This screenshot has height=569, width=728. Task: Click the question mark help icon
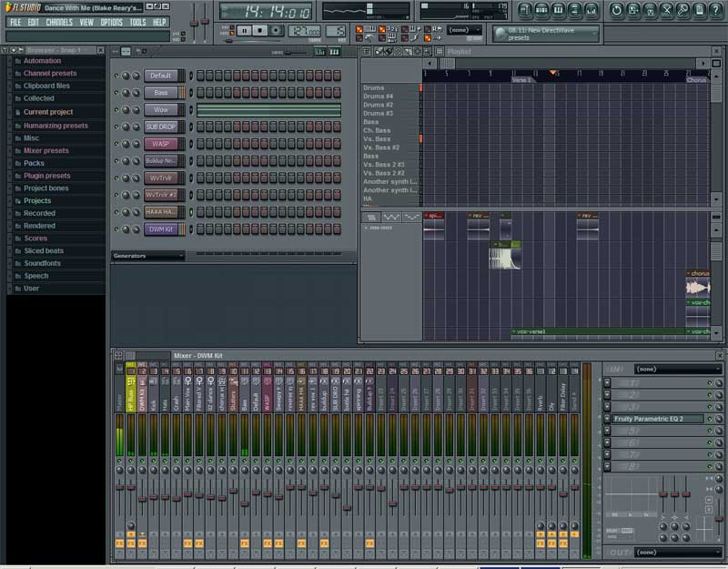coord(715,10)
